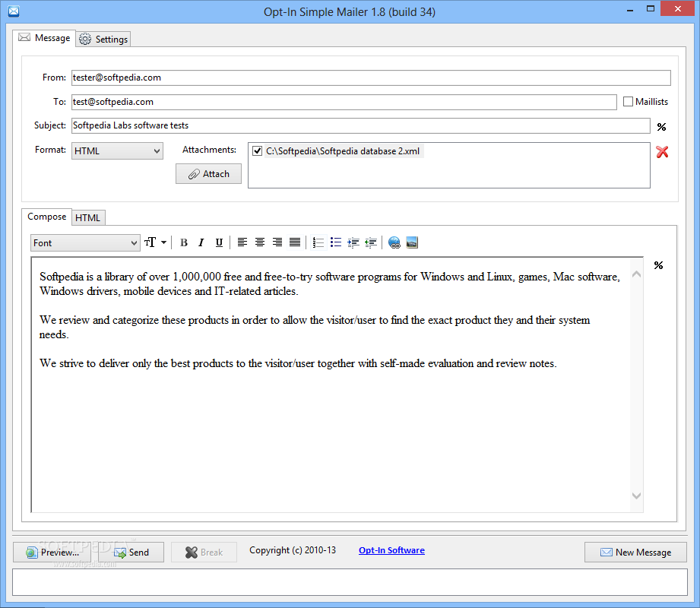Uncheck the Softpedia database 2.xml attachment

pos(257,151)
